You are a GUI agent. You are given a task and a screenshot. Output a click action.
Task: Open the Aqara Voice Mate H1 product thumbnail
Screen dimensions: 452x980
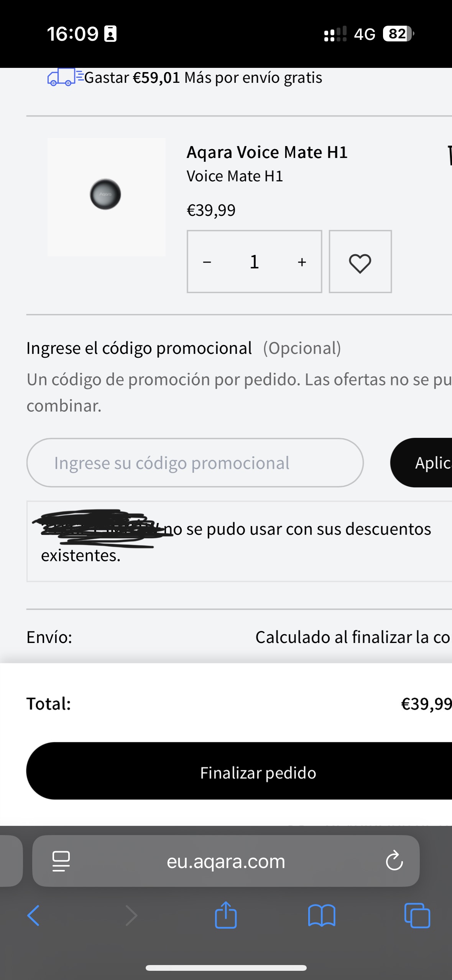106,197
